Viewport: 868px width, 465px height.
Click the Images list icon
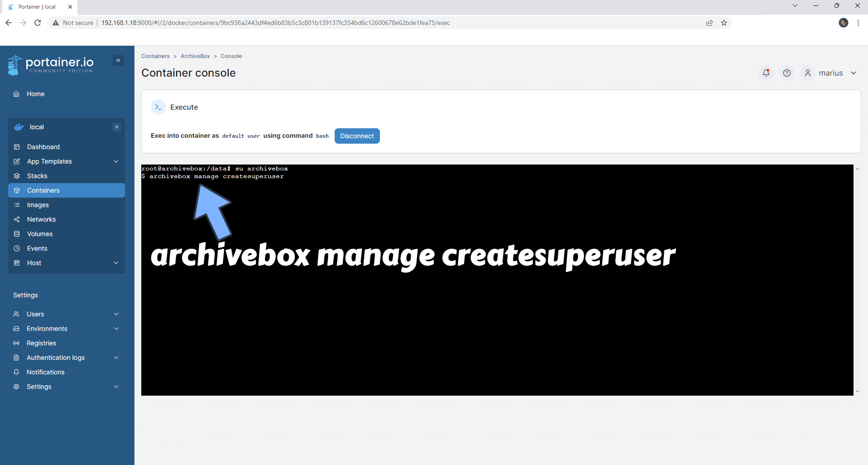click(x=17, y=205)
